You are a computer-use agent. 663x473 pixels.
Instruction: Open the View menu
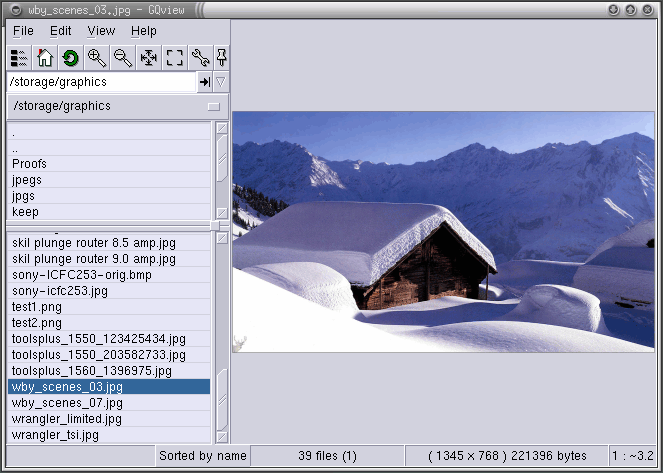coord(101,31)
